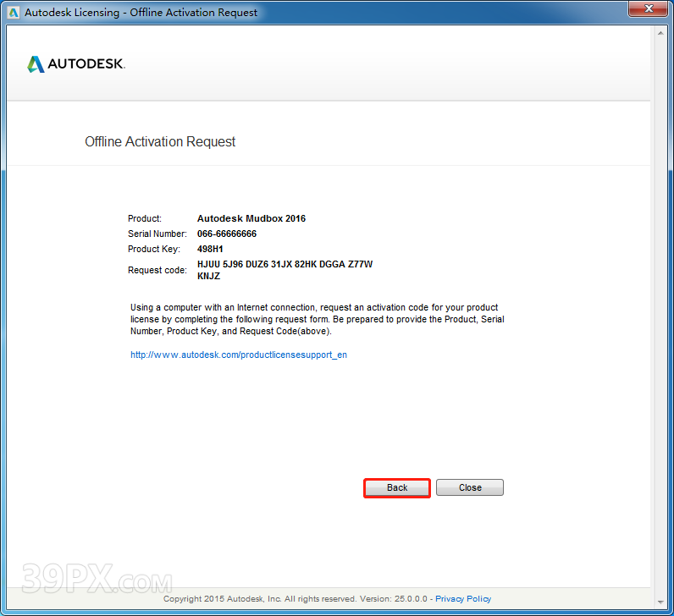Click the window title bar text
The image size is (674, 616).
(141, 14)
